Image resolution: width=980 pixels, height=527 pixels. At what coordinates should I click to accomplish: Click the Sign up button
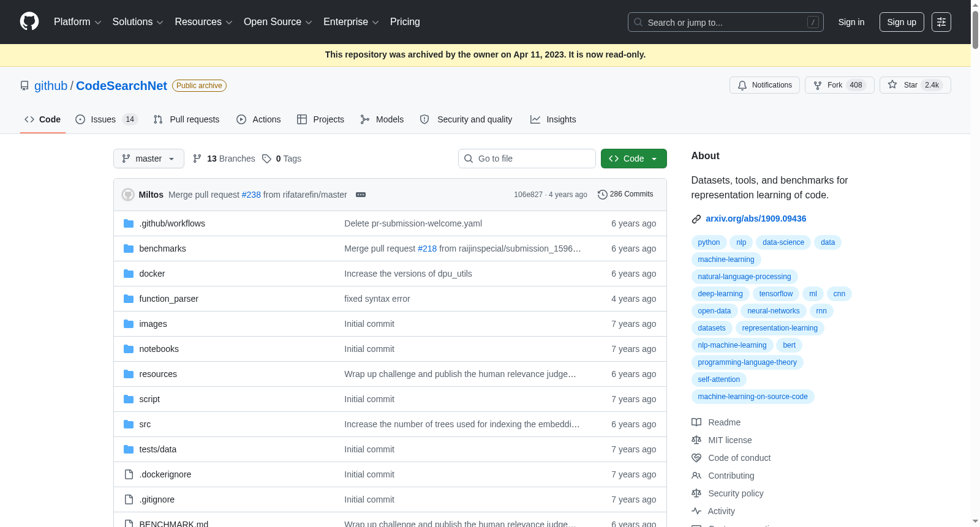pyautogui.click(x=902, y=22)
